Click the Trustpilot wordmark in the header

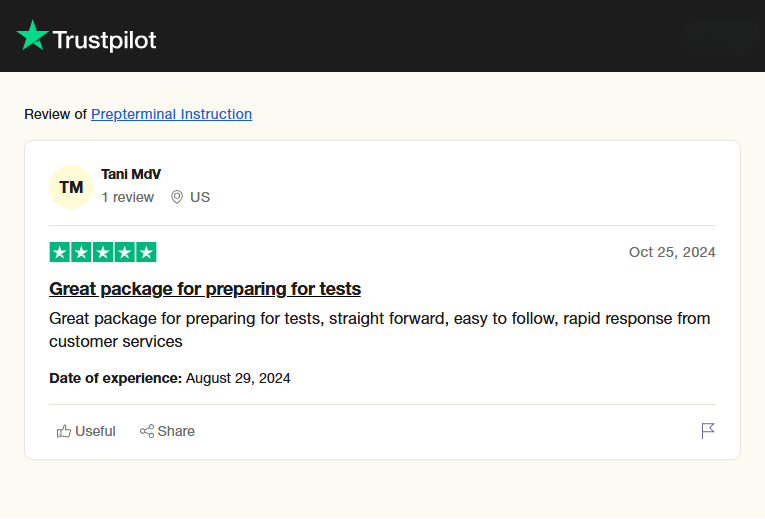coord(104,40)
